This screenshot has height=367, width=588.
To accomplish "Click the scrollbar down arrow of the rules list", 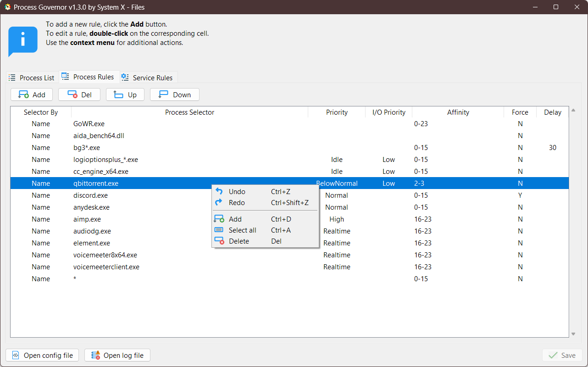I will click(573, 334).
